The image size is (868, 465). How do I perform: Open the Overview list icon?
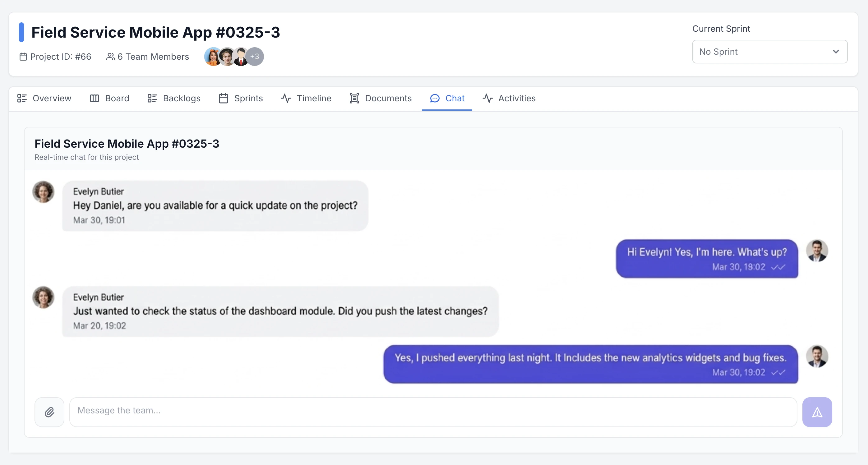(x=21, y=99)
